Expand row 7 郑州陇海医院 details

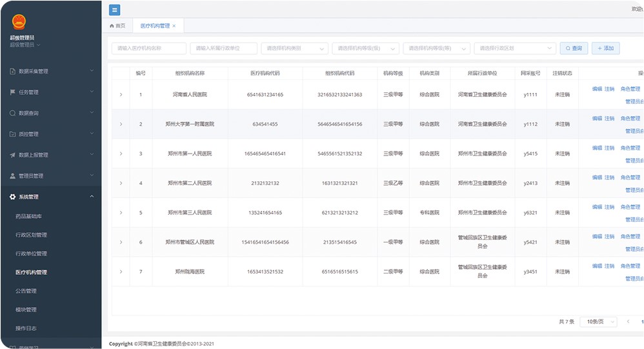121,272
